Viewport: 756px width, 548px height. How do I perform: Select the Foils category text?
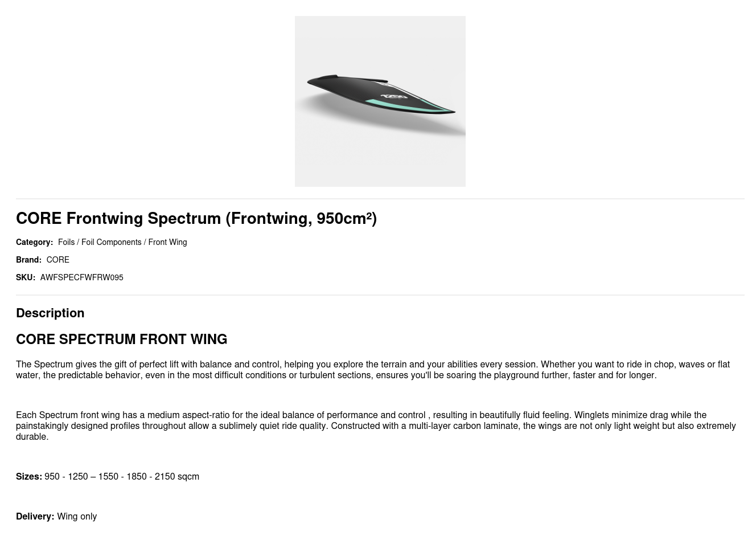(x=66, y=242)
